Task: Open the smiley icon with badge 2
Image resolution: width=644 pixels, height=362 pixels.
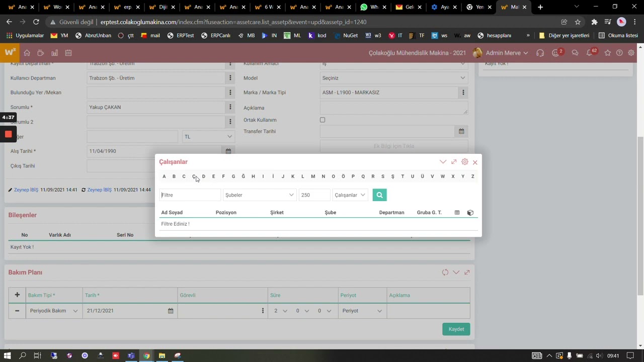Action: 556,53
